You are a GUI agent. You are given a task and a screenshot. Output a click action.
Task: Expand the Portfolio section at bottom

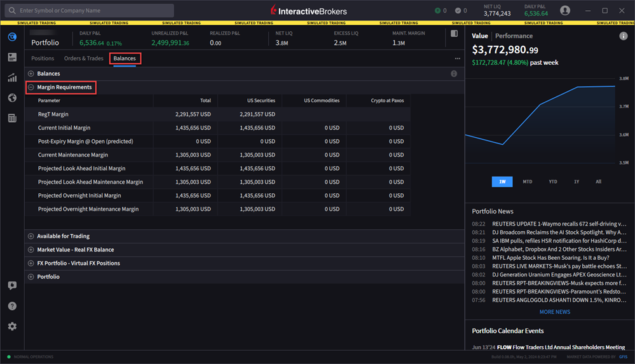[31, 277]
